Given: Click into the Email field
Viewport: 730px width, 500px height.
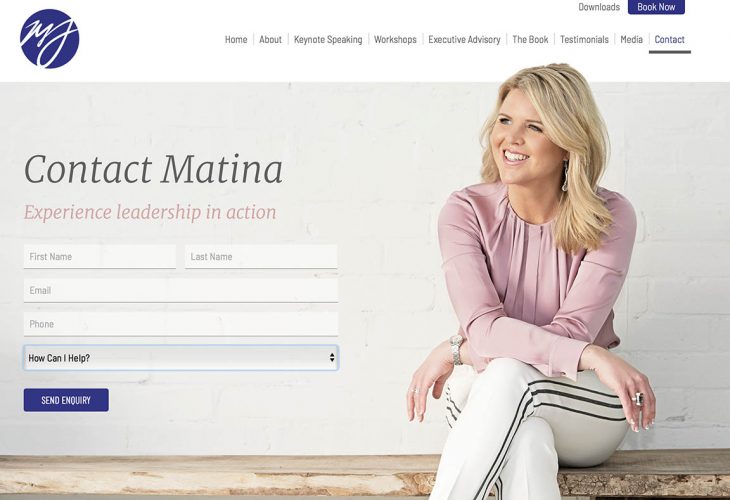Looking at the screenshot, I should coord(181,291).
